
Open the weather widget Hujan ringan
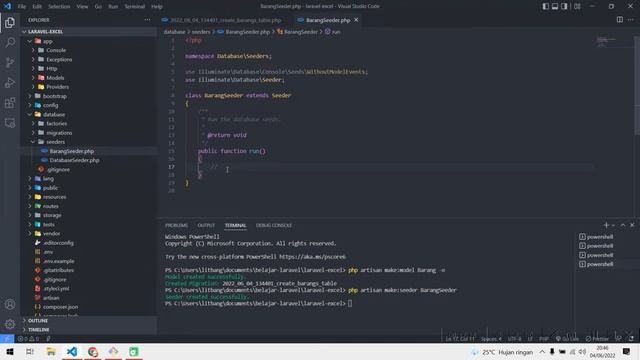click(502, 351)
